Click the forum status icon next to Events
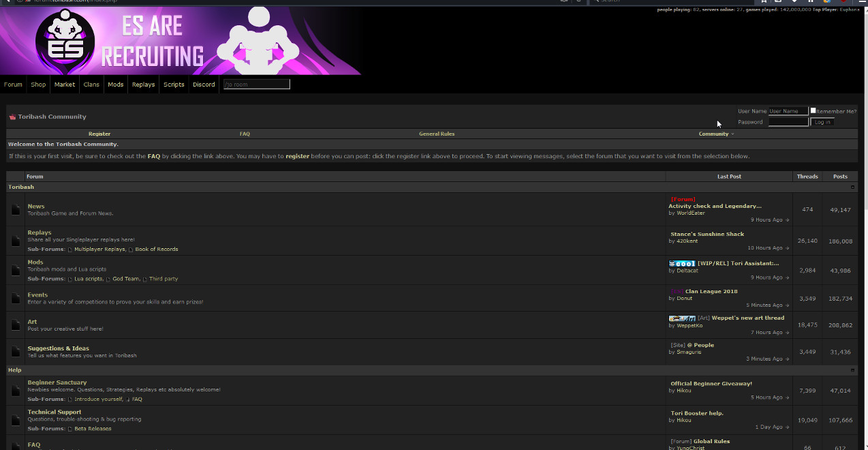 15,298
